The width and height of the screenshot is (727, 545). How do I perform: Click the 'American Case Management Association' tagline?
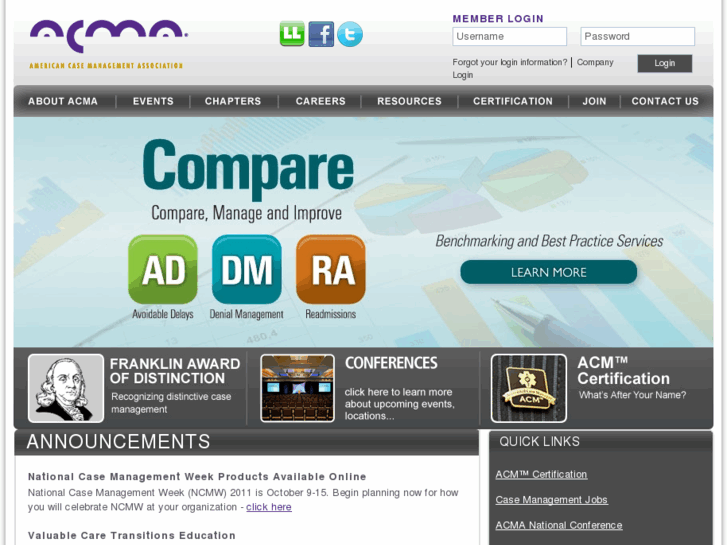pos(106,66)
